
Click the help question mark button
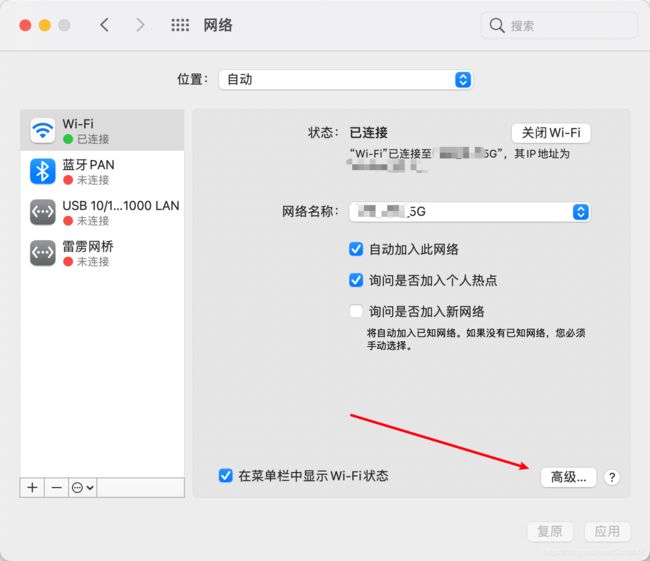tap(612, 477)
